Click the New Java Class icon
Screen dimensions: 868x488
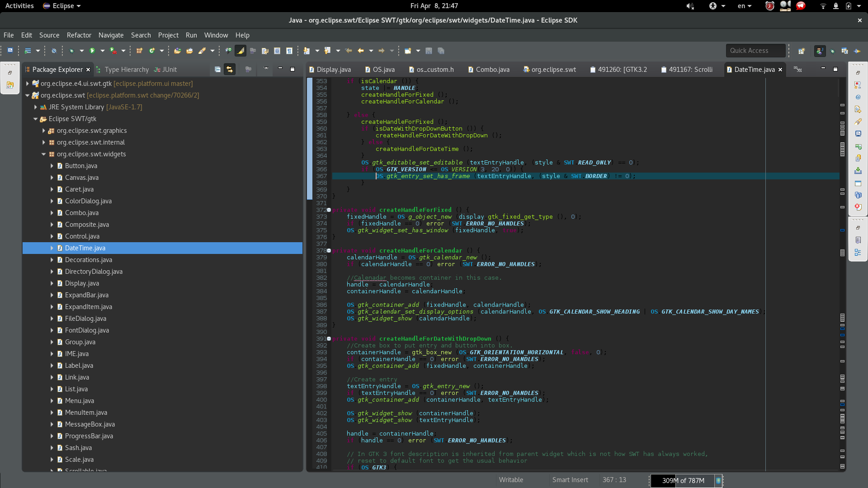(152, 51)
